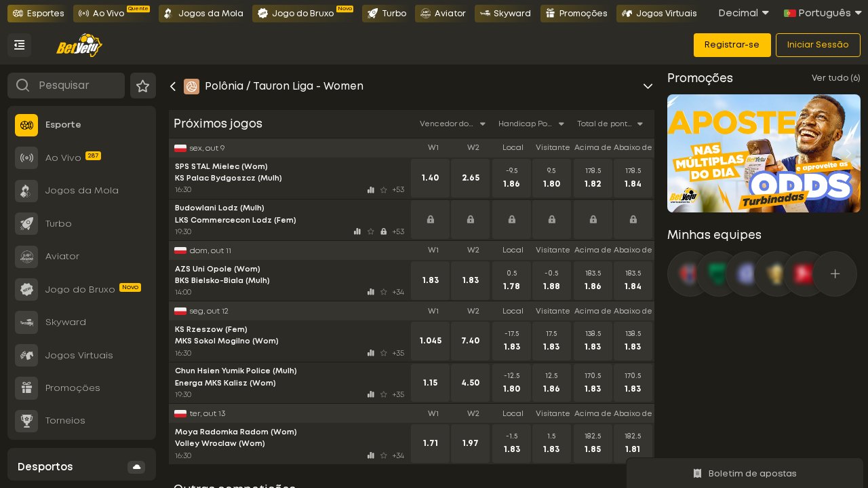The height and width of the screenshot is (488, 868).
Task: Open favorites star next to search
Action: coord(143,86)
